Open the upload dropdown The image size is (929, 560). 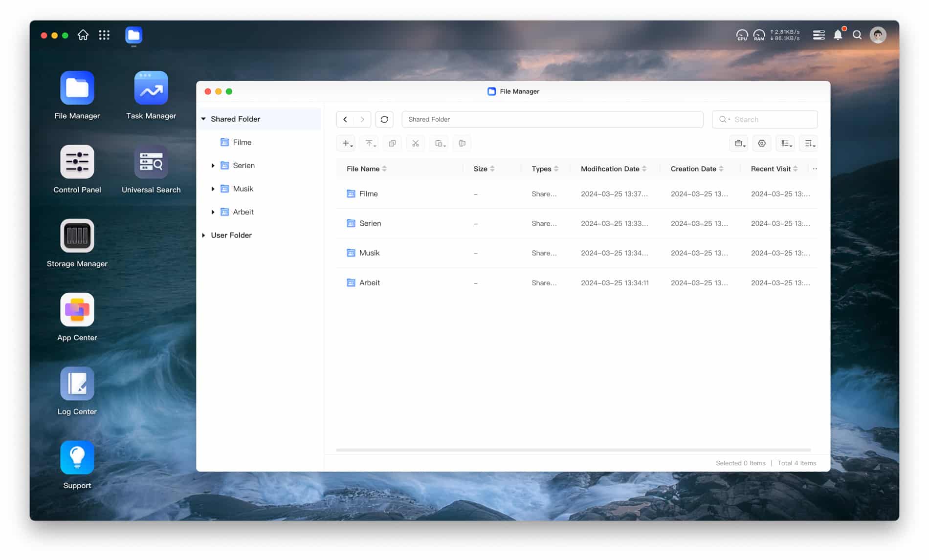click(370, 143)
